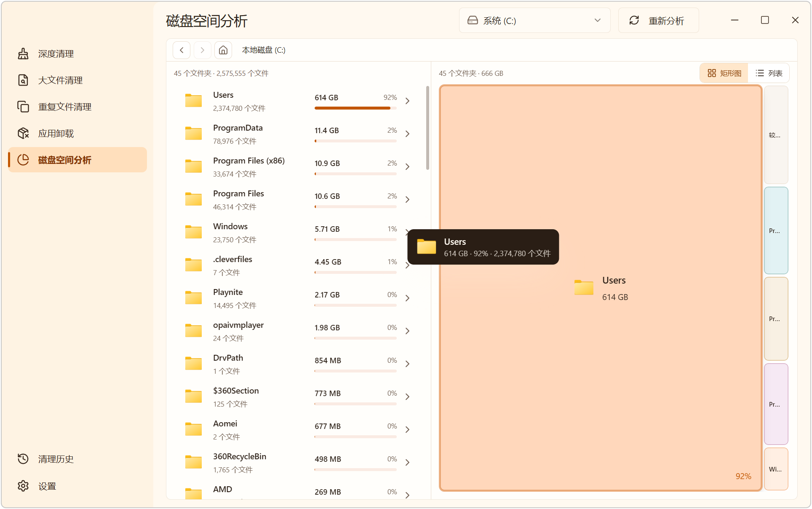Expand the ProgramData folder chevron
This screenshot has width=812, height=509.
[407, 134]
